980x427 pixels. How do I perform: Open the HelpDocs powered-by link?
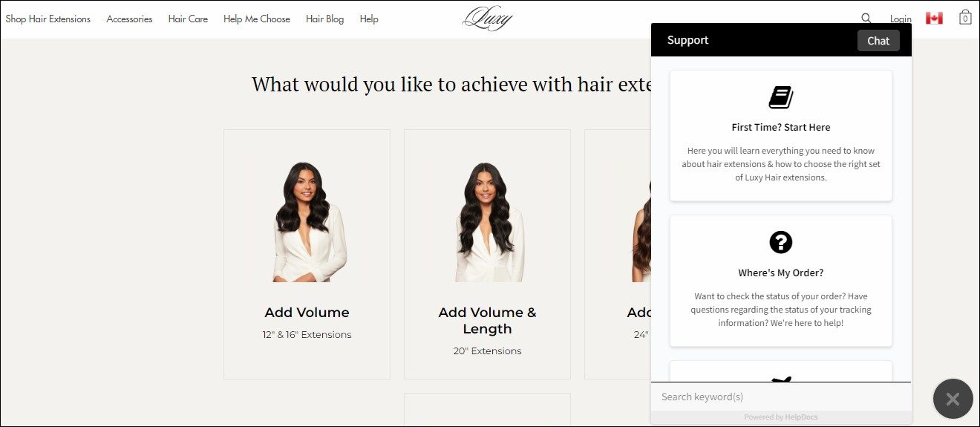[781, 417]
